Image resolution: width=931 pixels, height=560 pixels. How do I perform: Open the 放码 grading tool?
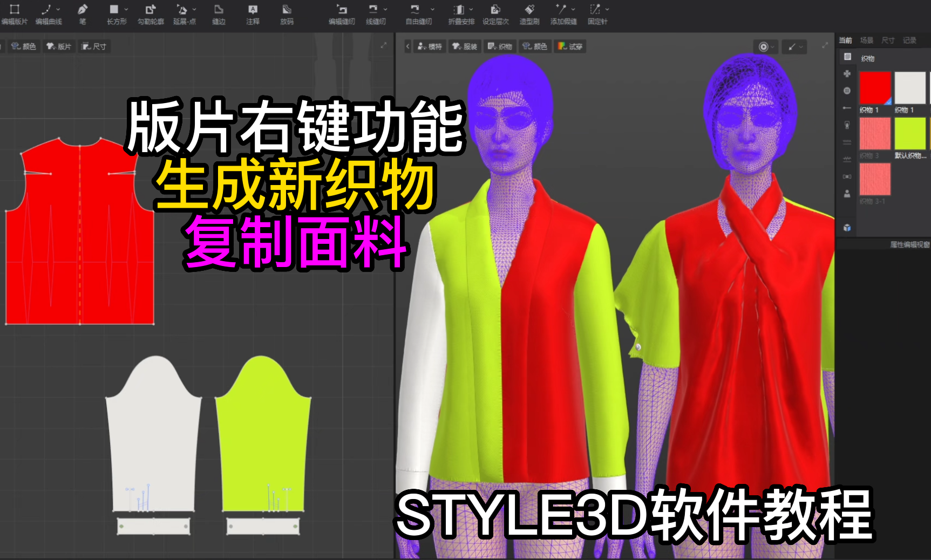(287, 14)
